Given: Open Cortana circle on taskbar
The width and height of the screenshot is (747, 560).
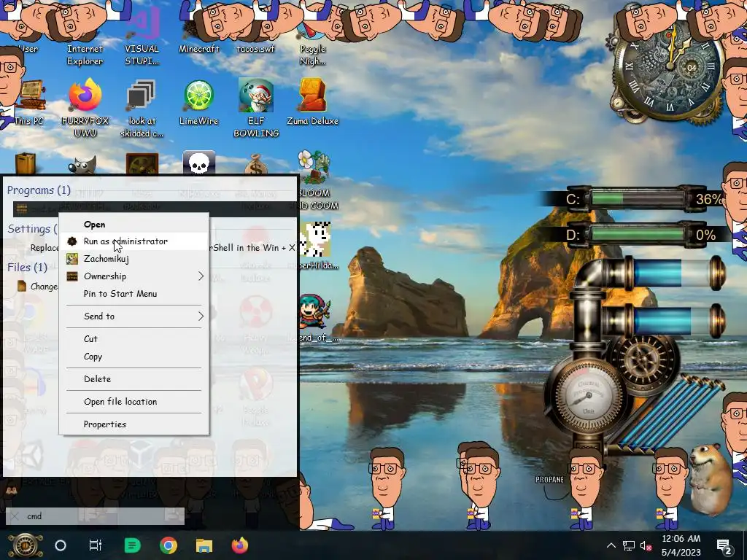Looking at the screenshot, I should 61,545.
